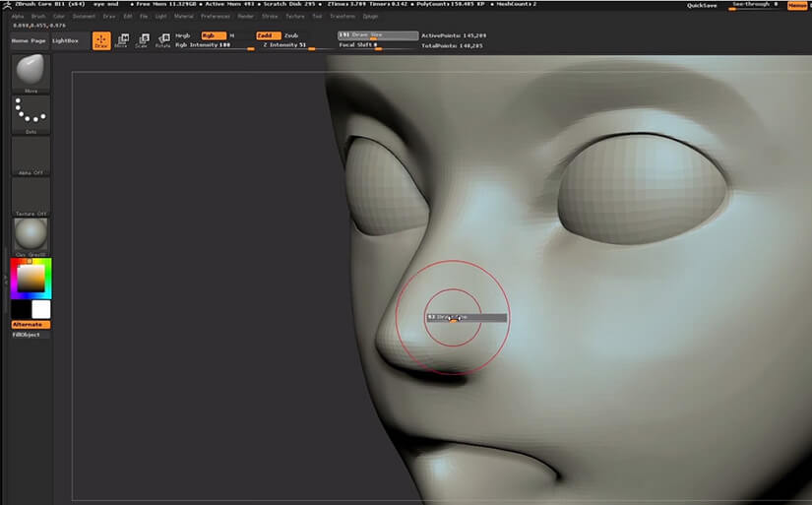Open the Texture Off selector

tap(31, 196)
